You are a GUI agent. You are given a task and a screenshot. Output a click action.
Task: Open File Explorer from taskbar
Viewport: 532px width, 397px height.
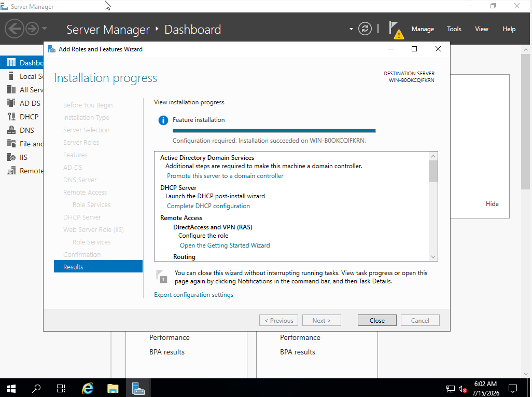click(113, 388)
